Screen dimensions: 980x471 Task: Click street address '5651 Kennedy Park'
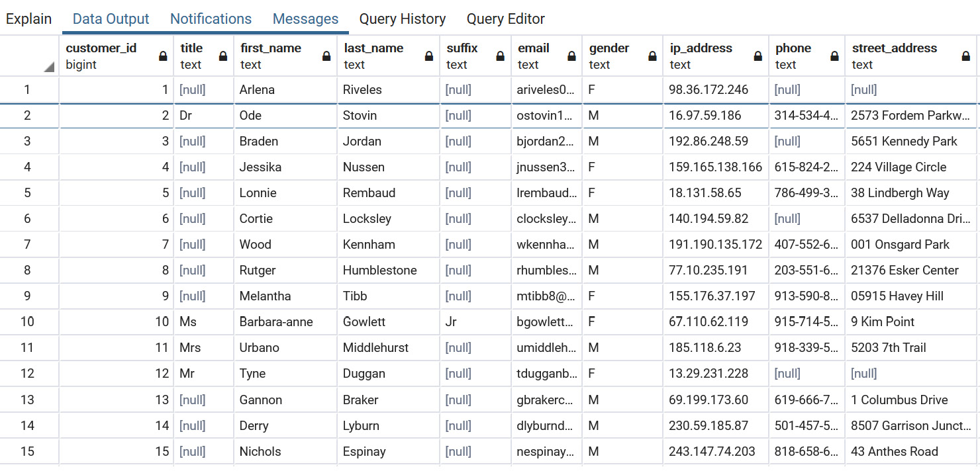pos(912,141)
